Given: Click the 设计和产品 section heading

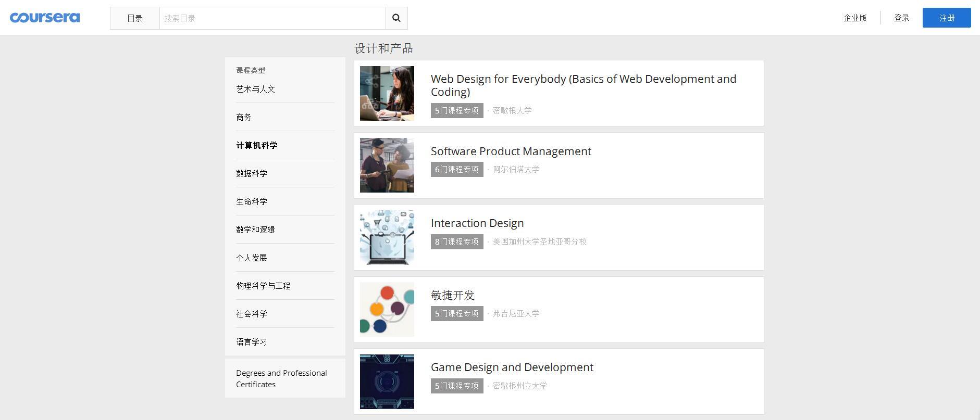Looking at the screenshot, I should click(x=384, y=48).
